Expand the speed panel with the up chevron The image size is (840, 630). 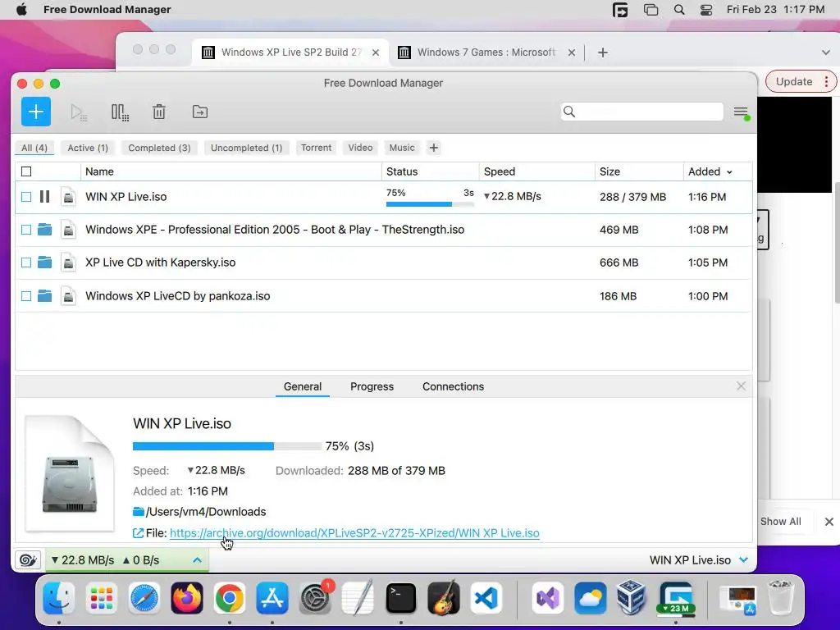point(197,560)
